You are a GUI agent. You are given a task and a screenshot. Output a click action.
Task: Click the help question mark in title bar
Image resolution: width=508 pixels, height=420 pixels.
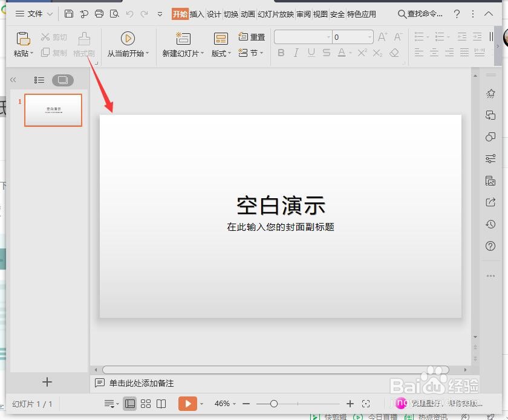coord(457,14)
